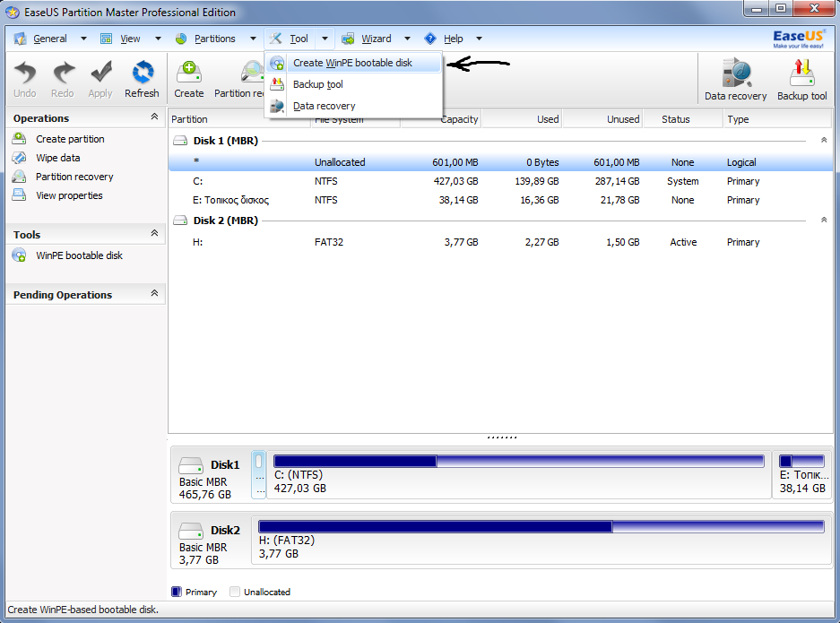
Task: Click the Undo toolbar icon
Action: tap(24, 73)
